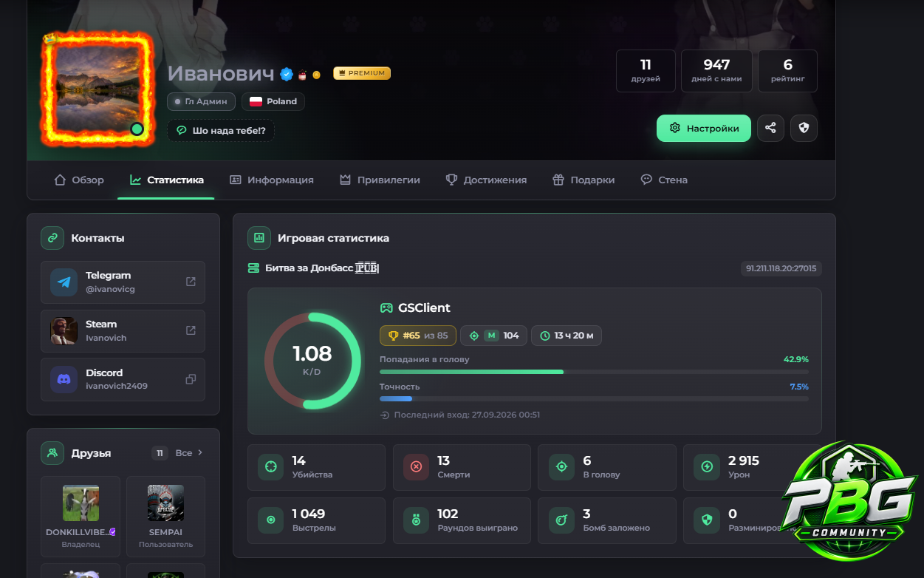Click the Контакты link icon
The image size is (924, 578).
point(52,238)
